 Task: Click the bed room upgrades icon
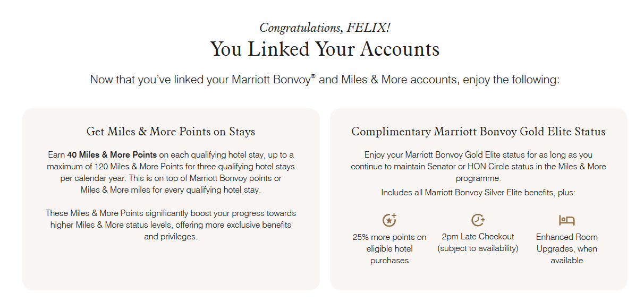[x=566, y=220]
